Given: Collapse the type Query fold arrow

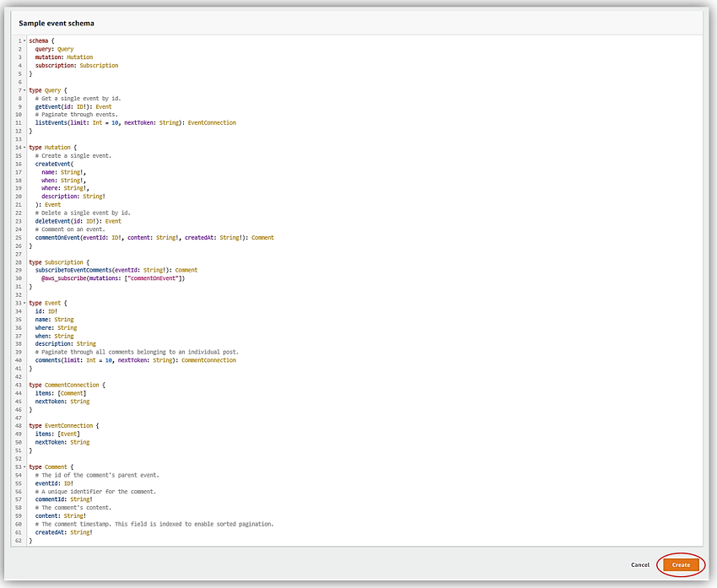Looking at the screenshot, I should click(x=24, y=90).
